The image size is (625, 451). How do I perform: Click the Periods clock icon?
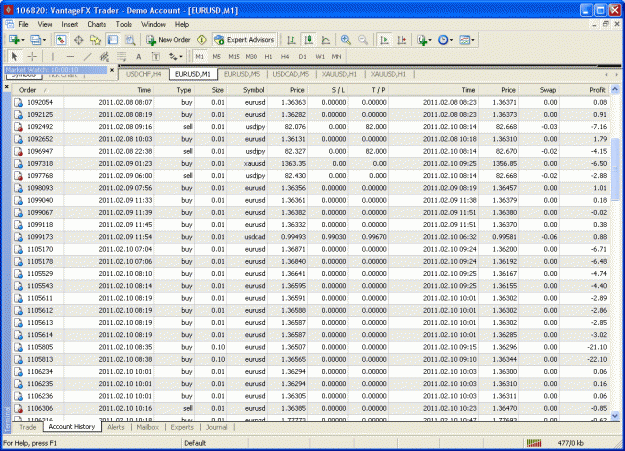(x=443, y=40)
